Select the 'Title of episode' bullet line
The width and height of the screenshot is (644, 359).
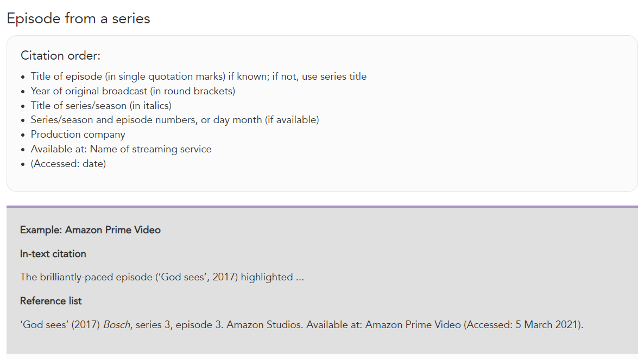click(x=199, y=76)
